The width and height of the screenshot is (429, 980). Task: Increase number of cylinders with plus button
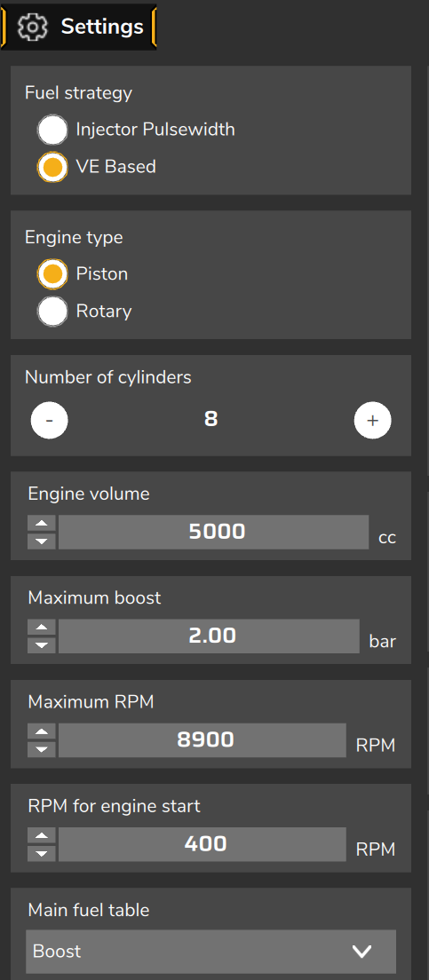click(373, 420)
